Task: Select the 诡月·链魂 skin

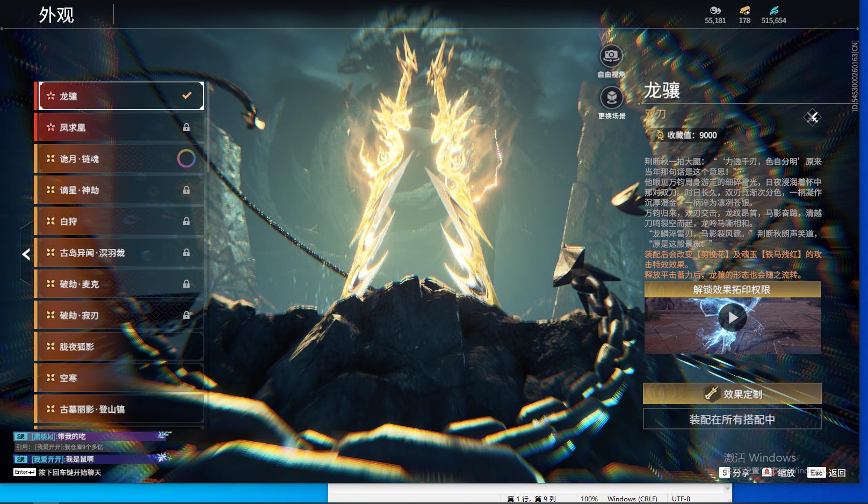Action: pos(119,158)
